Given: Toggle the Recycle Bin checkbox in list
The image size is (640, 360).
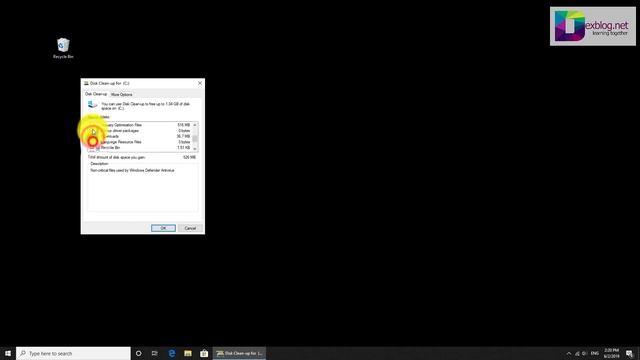Looking at the screenshot, I should pos(92,147).
